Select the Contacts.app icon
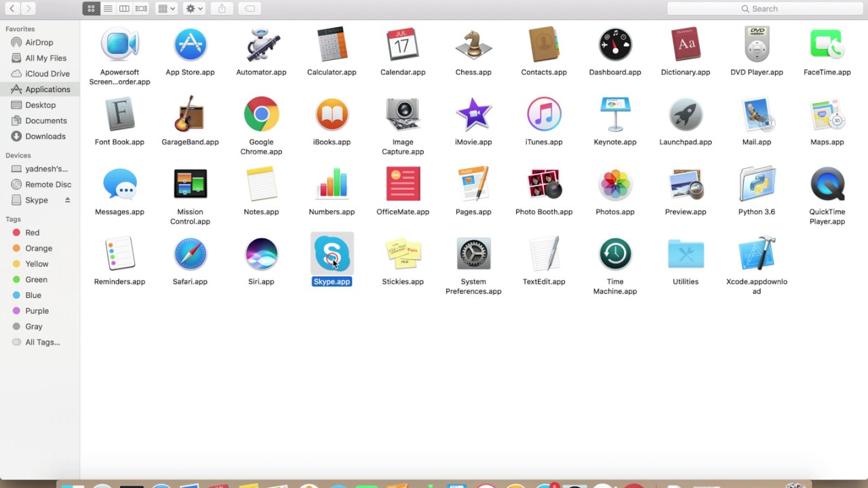Image resolution: width=868 pixels, height=488 pixels. (544, 45)
